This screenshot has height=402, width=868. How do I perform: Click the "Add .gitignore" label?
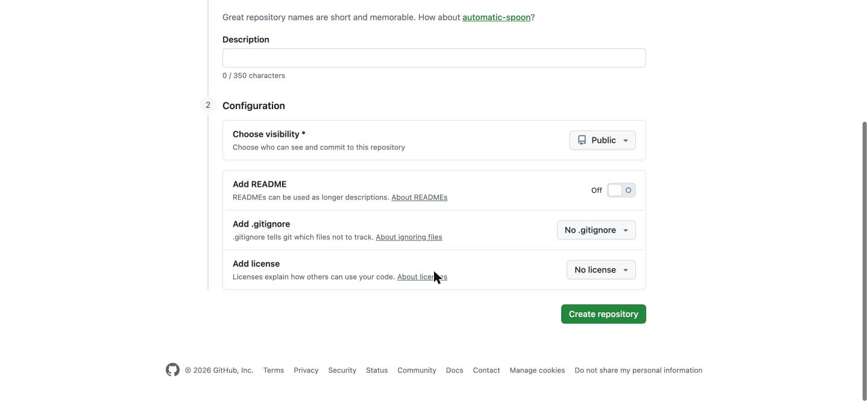coord(262,224)
